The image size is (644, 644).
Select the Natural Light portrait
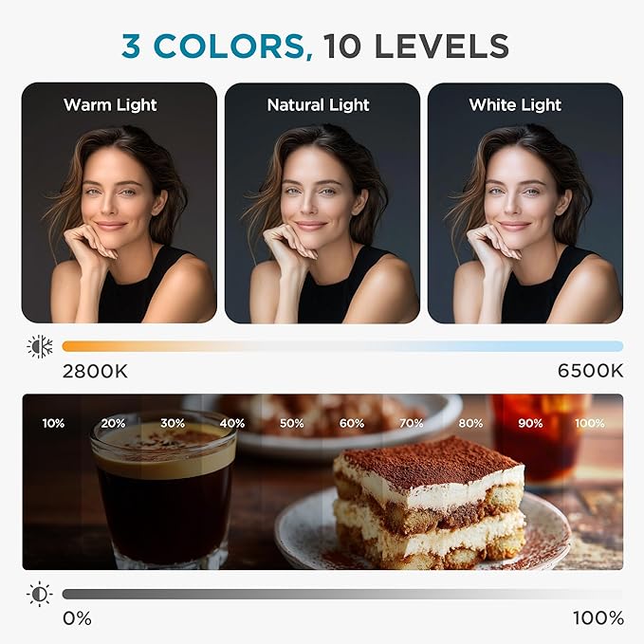pos(322,203)
